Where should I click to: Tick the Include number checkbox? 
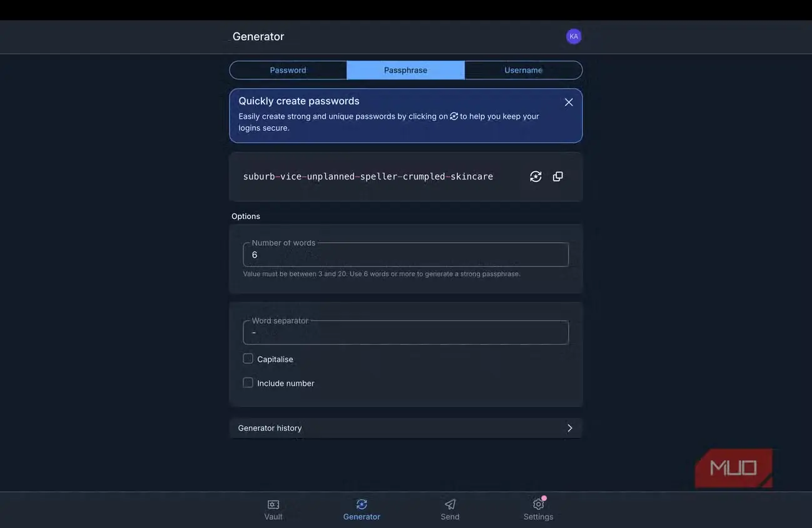248,382
